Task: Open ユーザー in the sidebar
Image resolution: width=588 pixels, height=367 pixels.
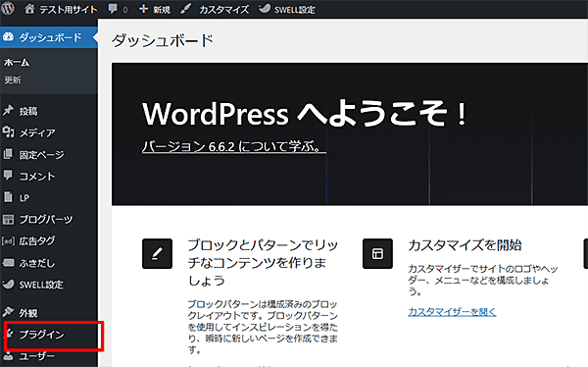Action: [x=37, y=356]
